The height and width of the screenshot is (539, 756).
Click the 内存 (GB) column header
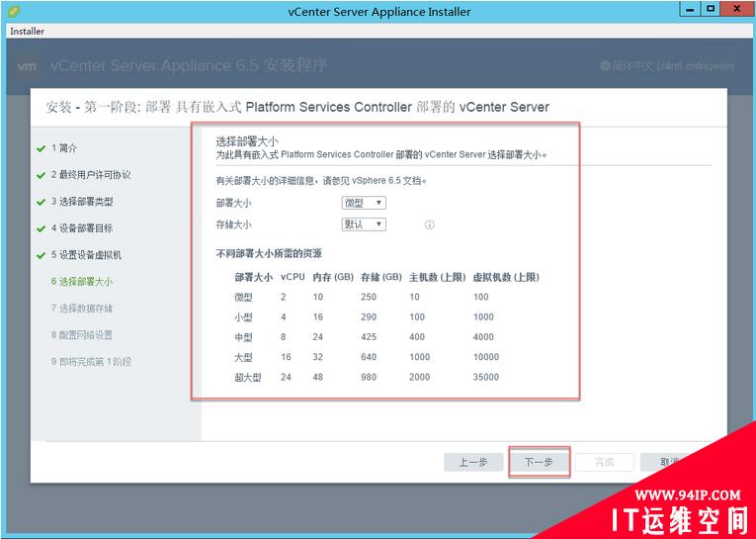[x=333, y=277]
